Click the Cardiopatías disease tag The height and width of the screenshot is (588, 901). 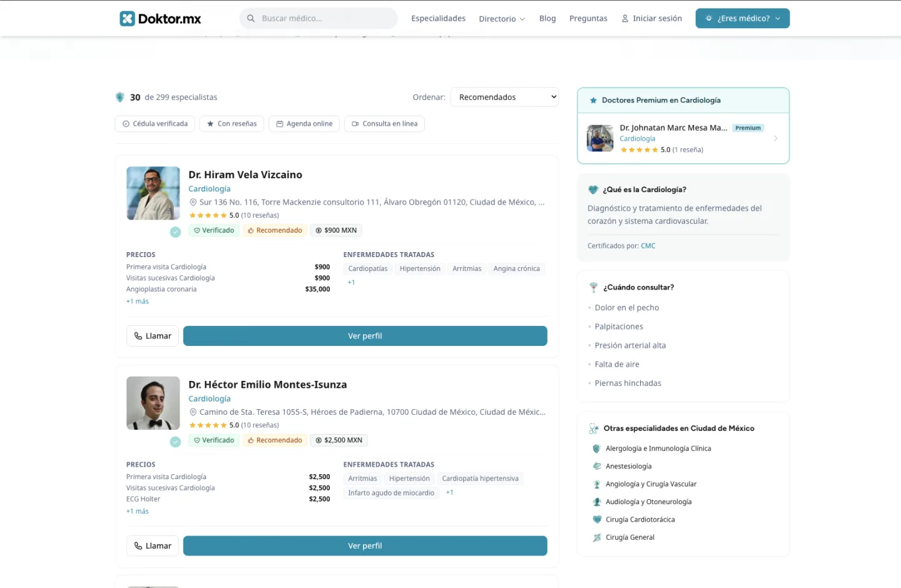[x=368, y=269]
